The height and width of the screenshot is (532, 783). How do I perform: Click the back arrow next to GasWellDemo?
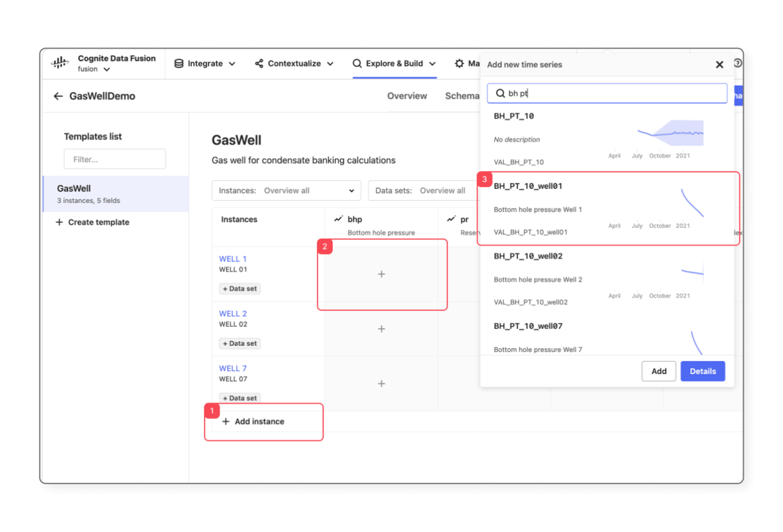pos(59,96)
